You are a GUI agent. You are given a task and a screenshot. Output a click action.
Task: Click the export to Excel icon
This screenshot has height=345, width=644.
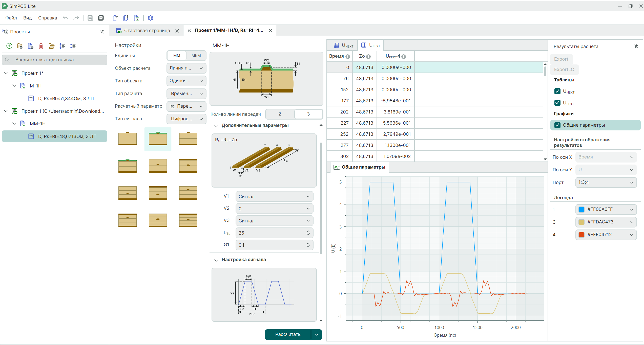click(137, 18)
